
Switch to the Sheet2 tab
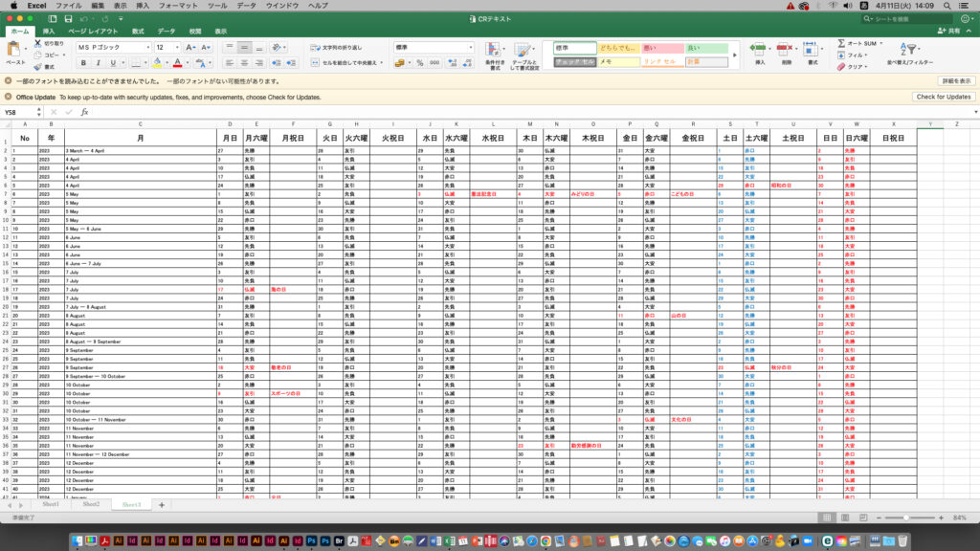point(90,504)
